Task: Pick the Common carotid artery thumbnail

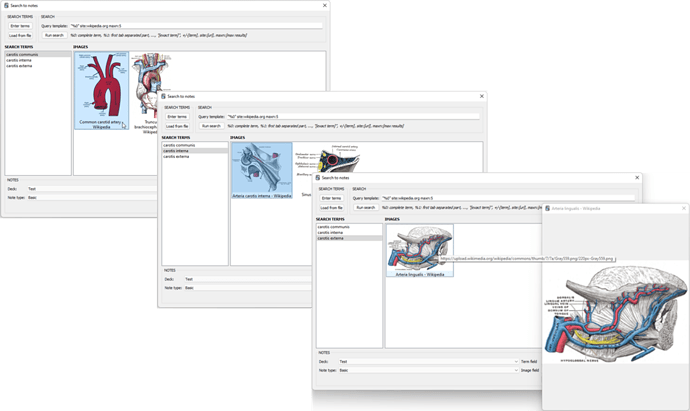Action: [101, 92]
